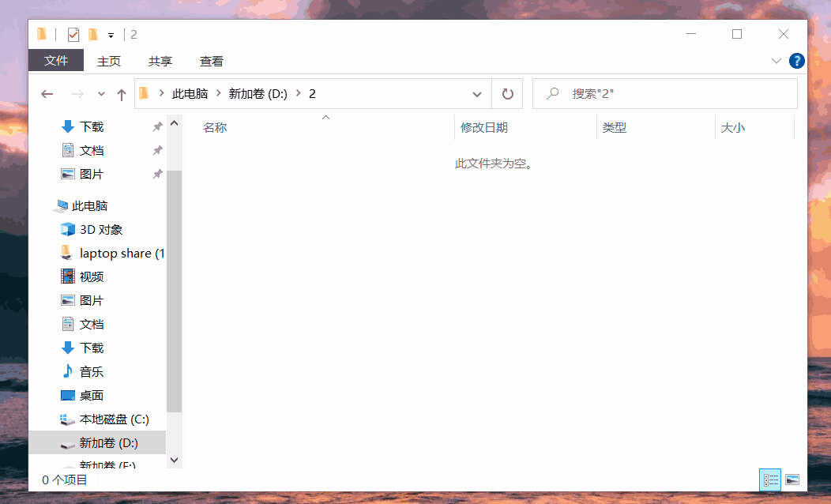The width and height of the screenshot is (831, 504).
Task: Click the pin icon beside pinned 下载
Action: click(157, 126)
